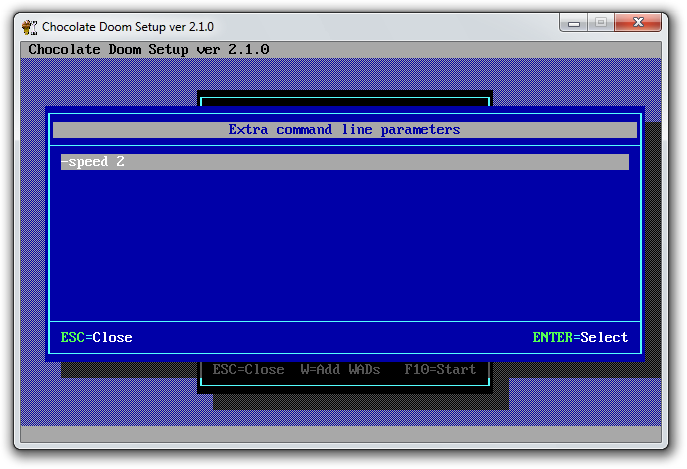Viewport: 687px width, 469px height.
Task: Click the window title bar caption text
Action: 127,27
